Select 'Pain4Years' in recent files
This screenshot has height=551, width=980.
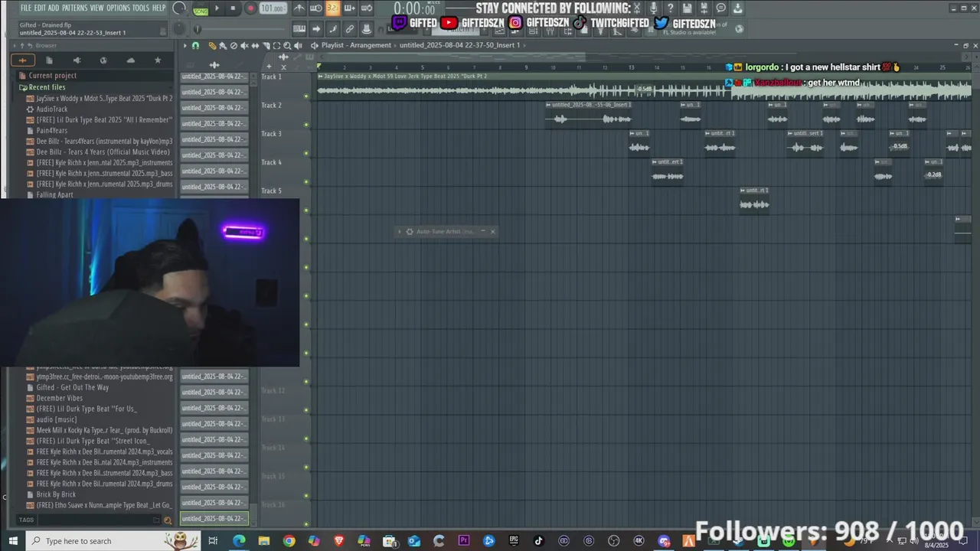[51, 131]
